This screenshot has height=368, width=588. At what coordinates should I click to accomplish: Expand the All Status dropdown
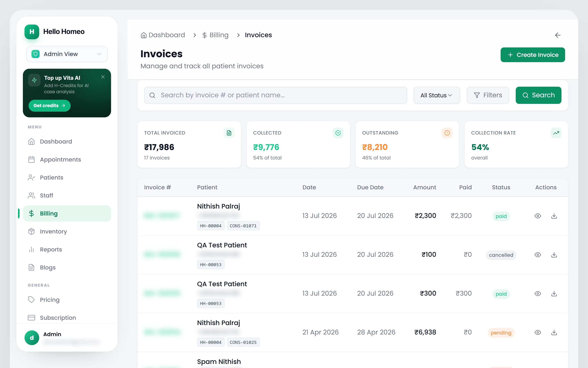tap(437, 95)
